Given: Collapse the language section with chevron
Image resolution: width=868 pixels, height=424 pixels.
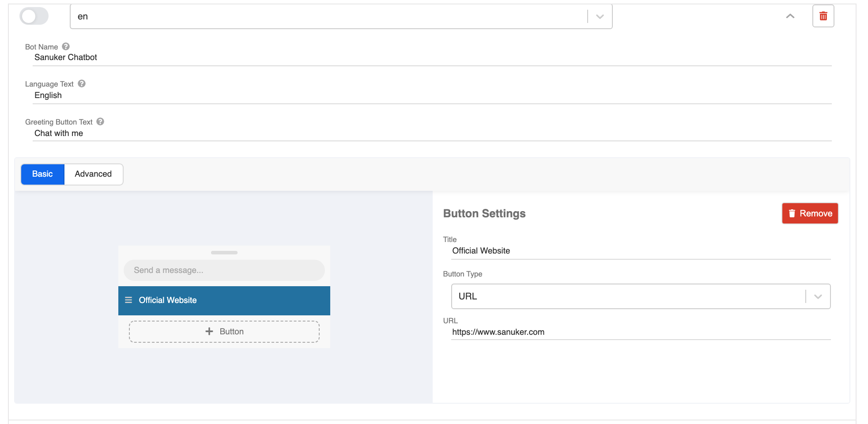Looking at the screenshot, I should click(790, 16).
